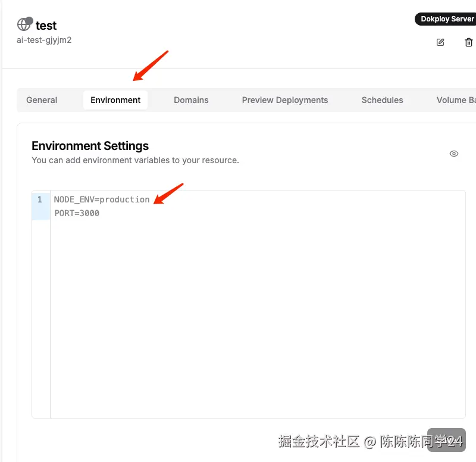Click the environment variables description text
Viewport: 476px width, 462px height.
point(135,160)
